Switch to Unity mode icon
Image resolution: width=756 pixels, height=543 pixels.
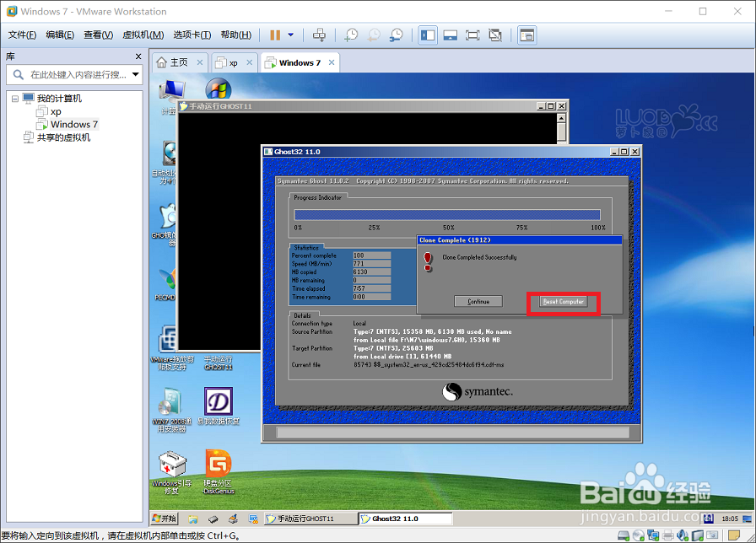pos(495,35)
